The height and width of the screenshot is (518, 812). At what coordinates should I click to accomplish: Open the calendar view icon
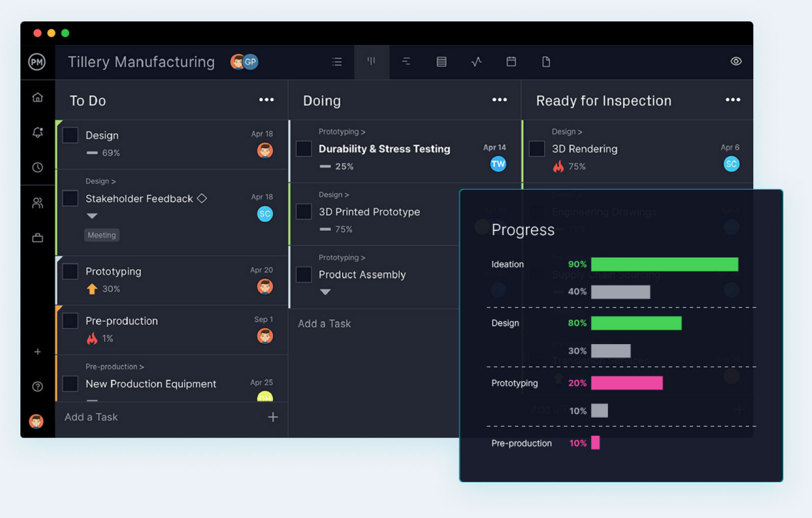(x=511, y=61)
